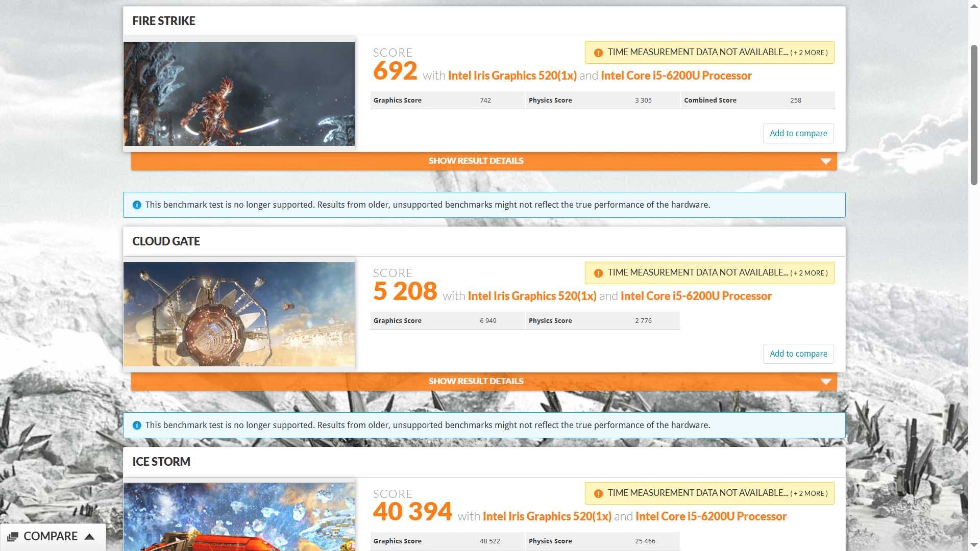Click the Ice Storm benchmark thumbnail
Viewport: 980px width, 551px height.
pyautogui.click(x=239, y=517)
